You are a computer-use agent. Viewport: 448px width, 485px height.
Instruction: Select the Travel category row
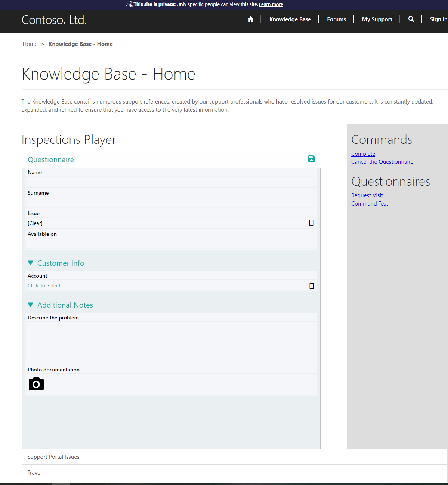tap(235, 473)
